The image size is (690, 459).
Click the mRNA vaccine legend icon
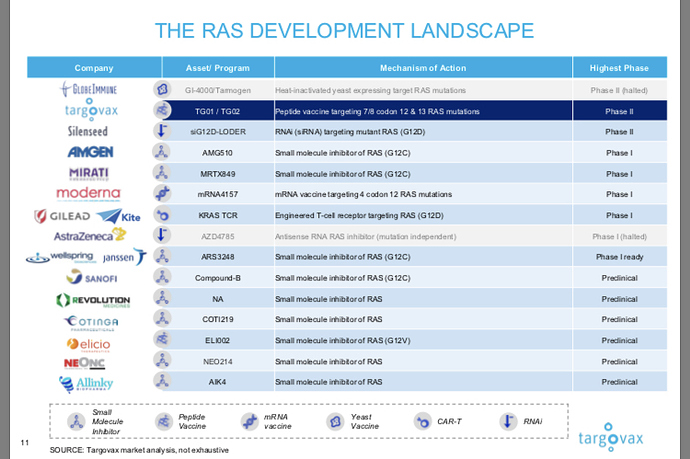coord(250,422)
